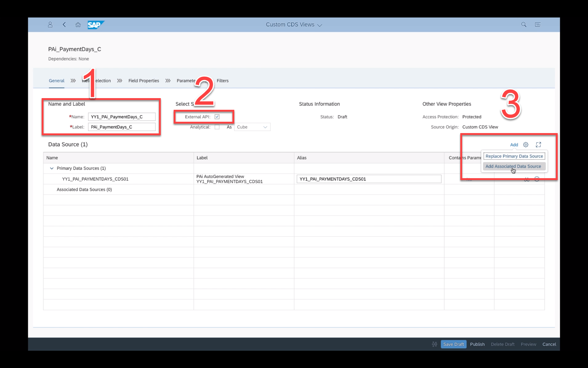Enable the Analytical checkbox
The width and height of the screenshot is (588, 368).
point(217,127)
